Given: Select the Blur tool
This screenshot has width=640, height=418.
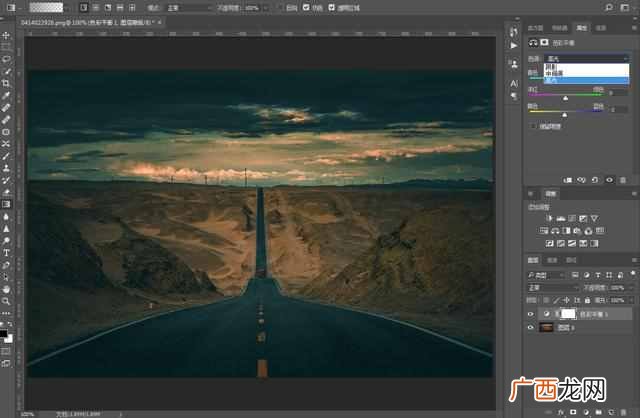Looking at the screenshot, I should click(x=6, y=216).
